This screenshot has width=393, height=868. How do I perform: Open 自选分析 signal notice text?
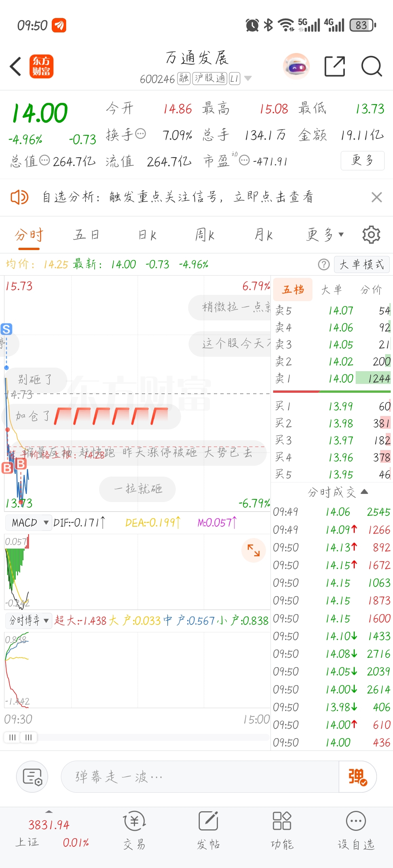click(x=178, y=197)
